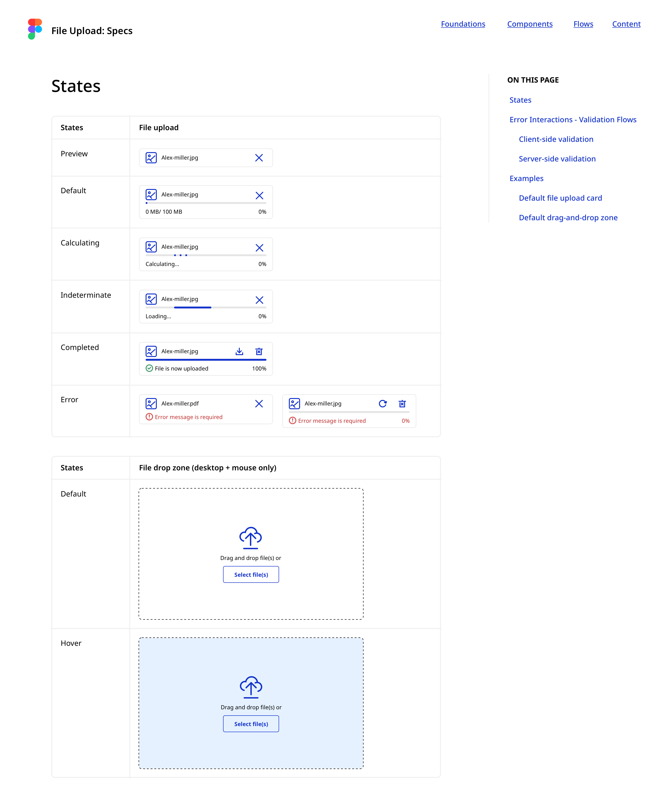Delete the failed Alex-miller.jpg error card
The image size is (672, 804).
click(x=402, y=404)
